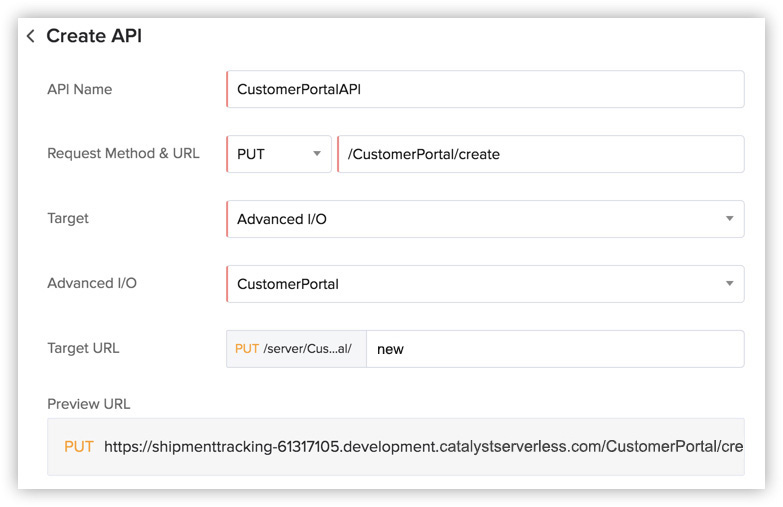
Task: Click the Request Method & URL label
Action: (123, 154)
